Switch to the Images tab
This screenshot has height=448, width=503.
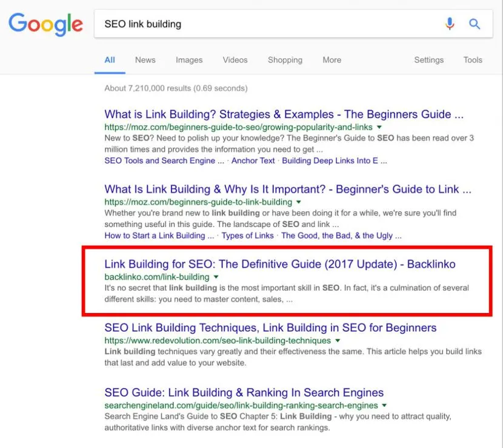pos(189,60)
